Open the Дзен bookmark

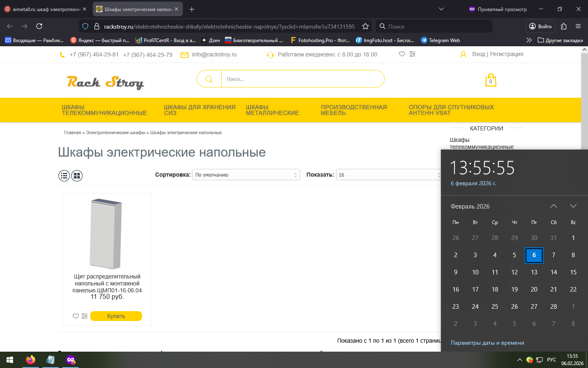pyautogui.click(x=211, y=40)
